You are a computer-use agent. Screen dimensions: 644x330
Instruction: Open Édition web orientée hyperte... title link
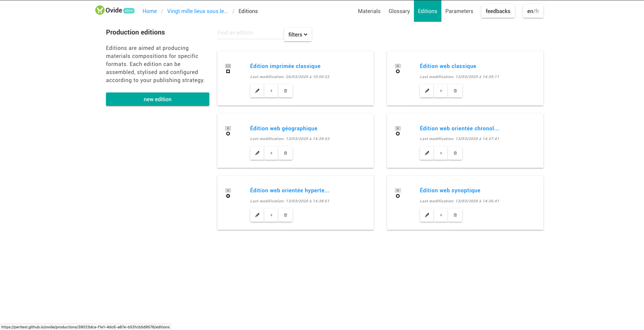pos(290,190)
